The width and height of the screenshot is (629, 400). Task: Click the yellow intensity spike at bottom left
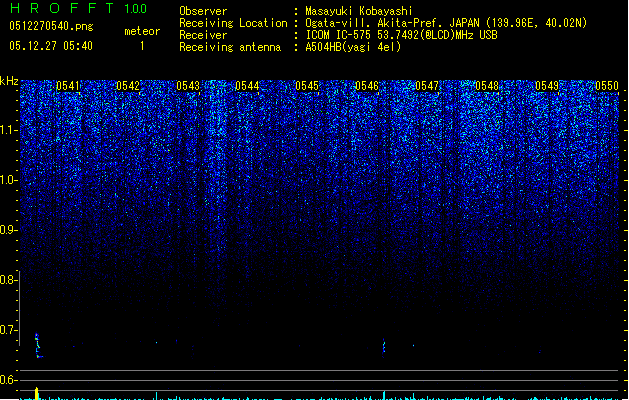pos(37,393)
